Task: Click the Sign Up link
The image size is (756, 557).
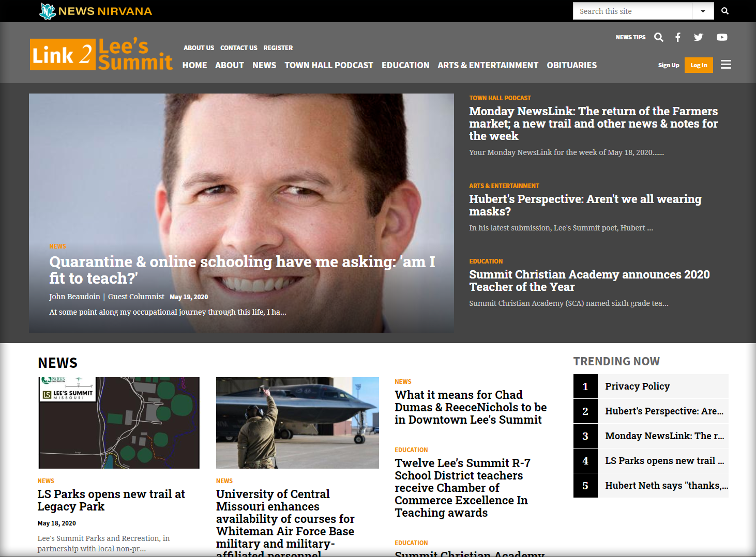Action: pyautogui.click(x=669, y=65)
